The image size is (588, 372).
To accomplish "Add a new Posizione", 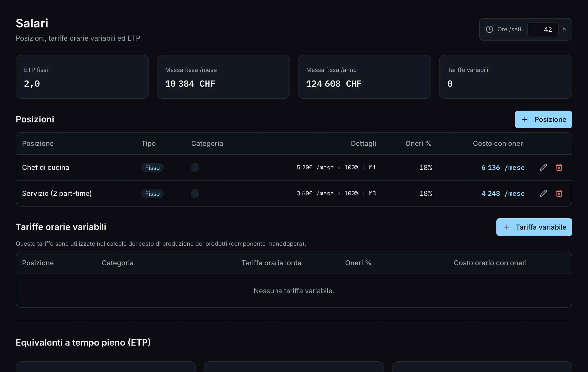I will point(543,119).
